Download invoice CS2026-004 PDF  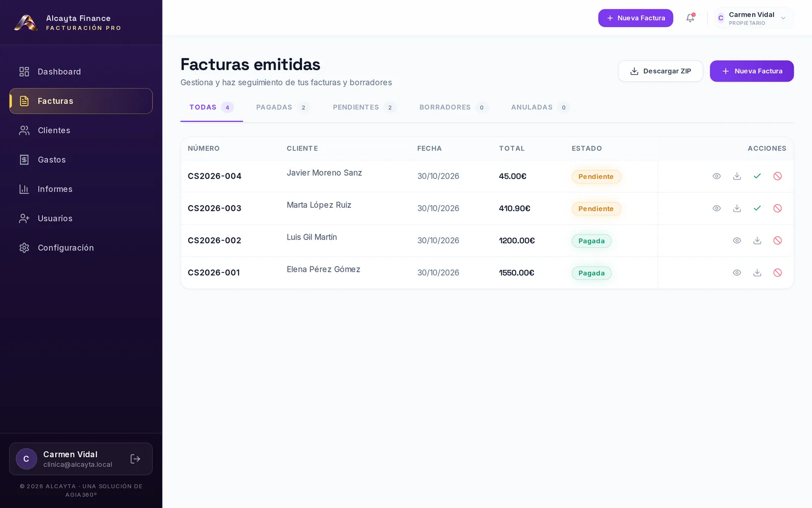pyautogui.click(x=737, y=176)
